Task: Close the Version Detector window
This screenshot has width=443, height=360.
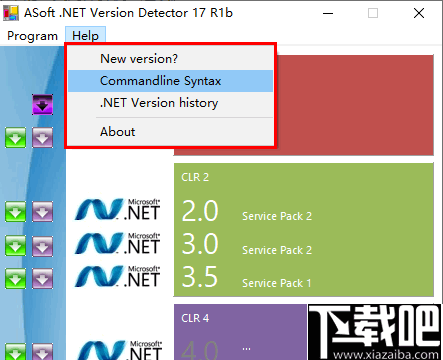Action: 419,13
